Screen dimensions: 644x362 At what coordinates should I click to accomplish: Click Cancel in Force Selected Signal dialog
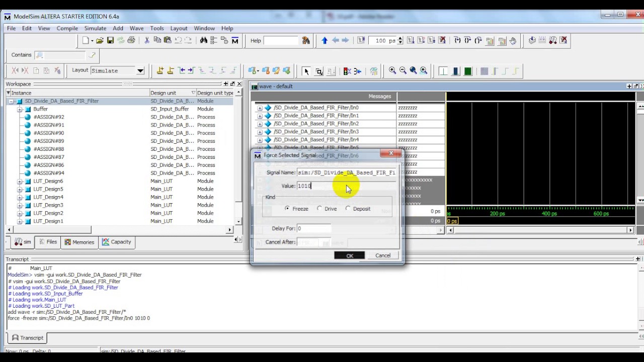pos(383,255)
